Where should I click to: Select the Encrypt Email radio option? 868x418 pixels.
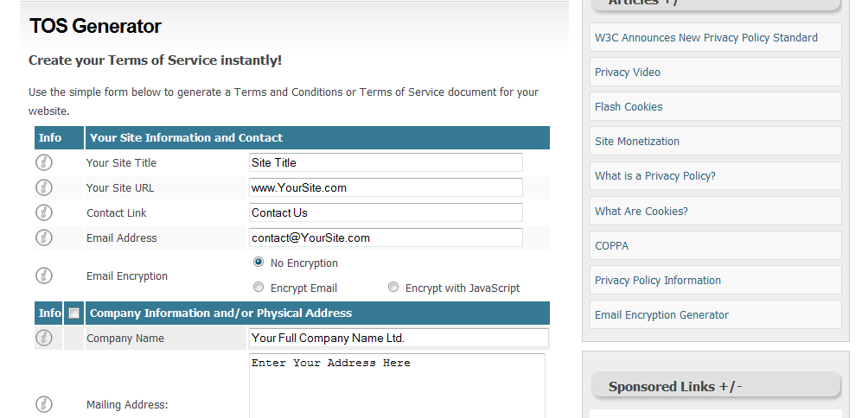pos(258,288)
